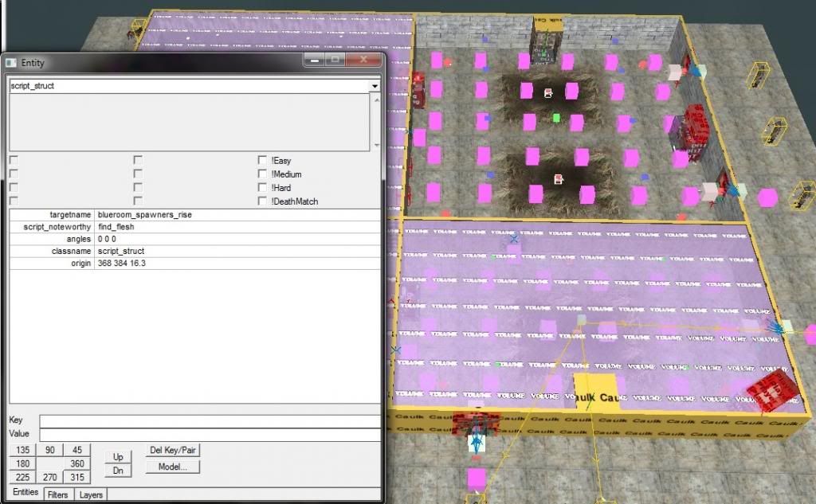Click the Entity window title icon
The width and height of the screenshot is (816, 504).
click(11, 62)
